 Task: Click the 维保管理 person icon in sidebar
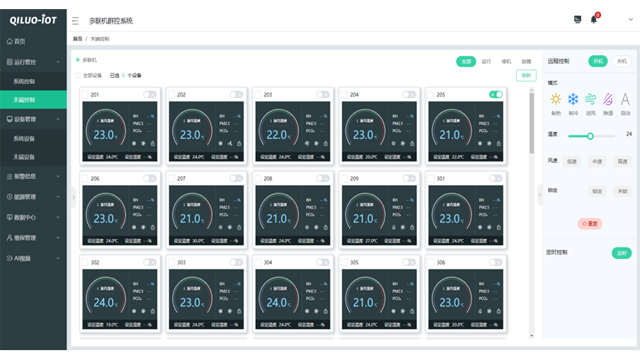[x=9, y=238]
